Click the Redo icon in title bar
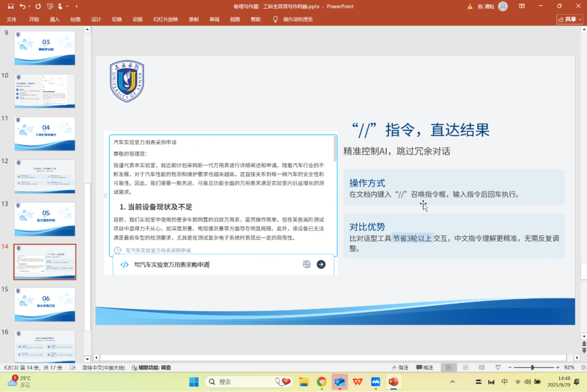This screenshot has height=392, width=587. click(38, 6)
